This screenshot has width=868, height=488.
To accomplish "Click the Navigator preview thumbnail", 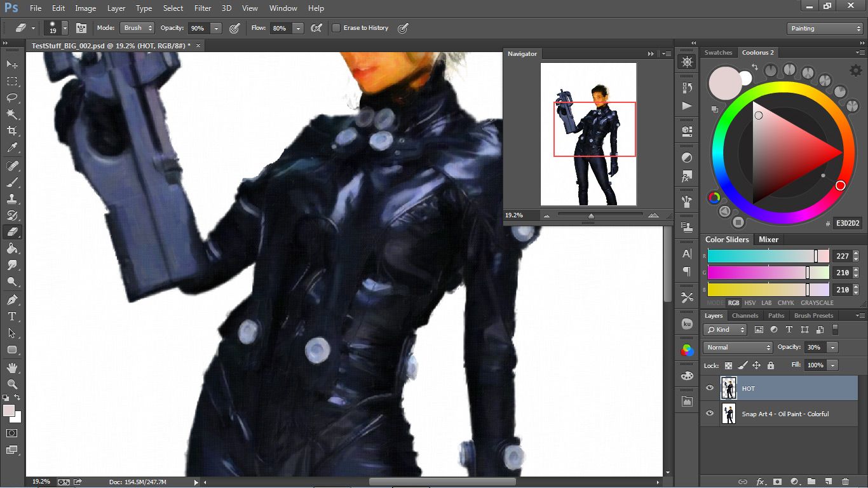I will 588,134.
